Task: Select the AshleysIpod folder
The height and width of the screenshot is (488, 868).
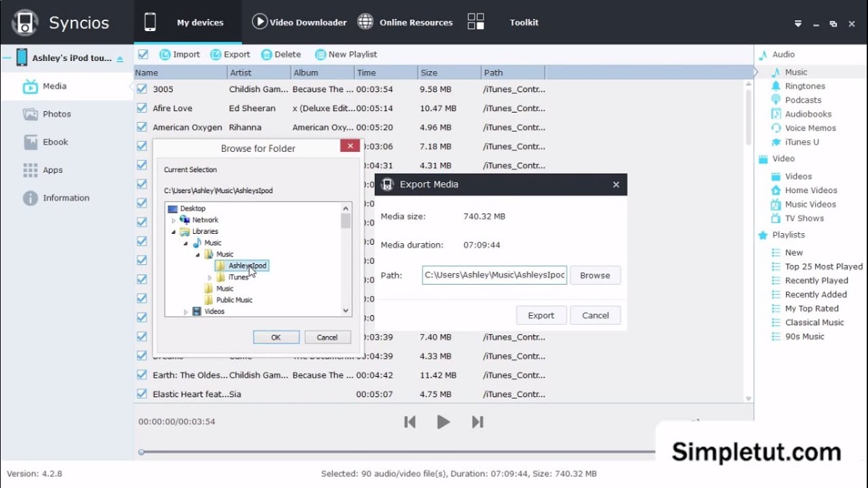Action: click(x=242, y=266)
